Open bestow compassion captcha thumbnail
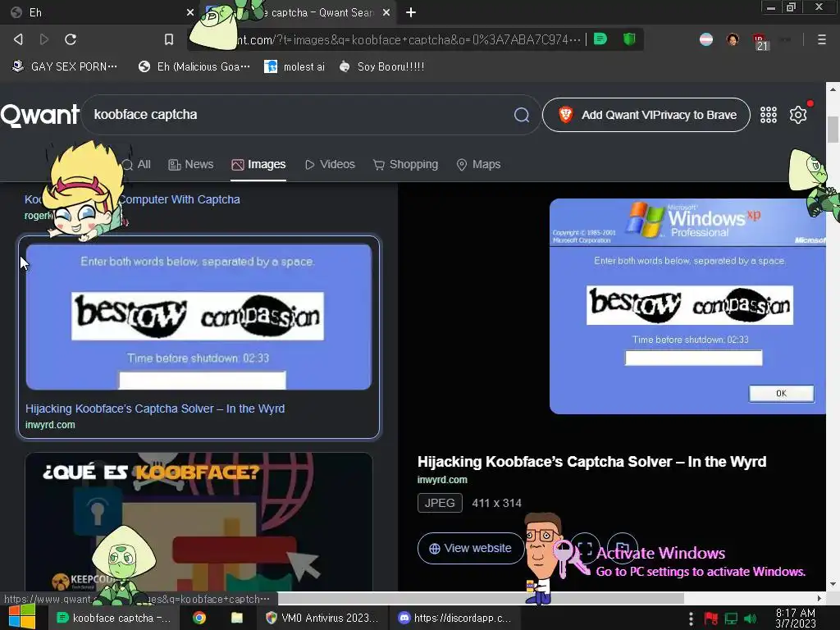This screenshot has height=630, width=840. coord(199,317)
